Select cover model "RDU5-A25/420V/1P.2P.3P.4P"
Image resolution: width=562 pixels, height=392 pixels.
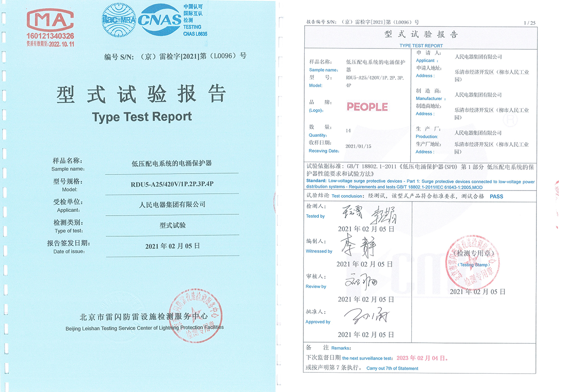click(172, 185)
